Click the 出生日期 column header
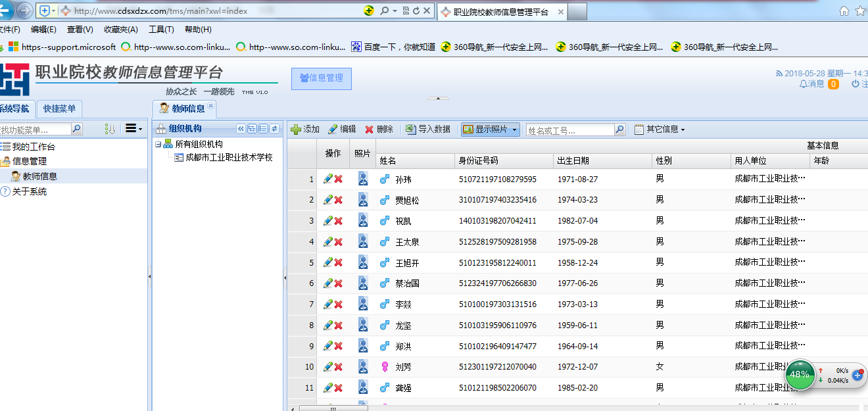Image resolution: width=868 pixels, height=411 pixels. [x=602, y=160]
